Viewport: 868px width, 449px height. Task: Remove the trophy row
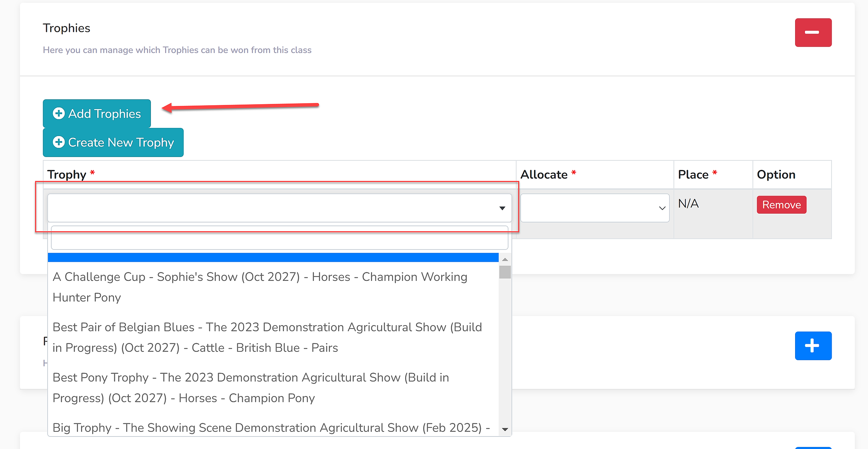pos(782,205)
